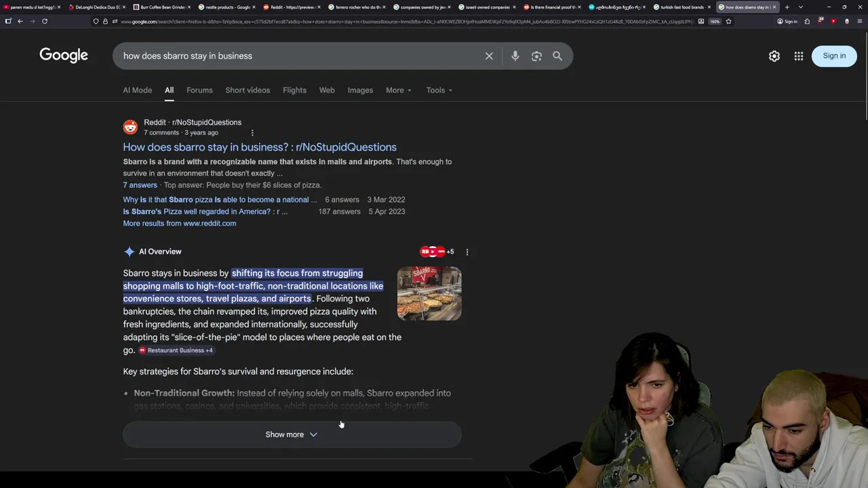The image size is (868, 488).
Task: Switch to the Web tab
Action: [327, 90]
